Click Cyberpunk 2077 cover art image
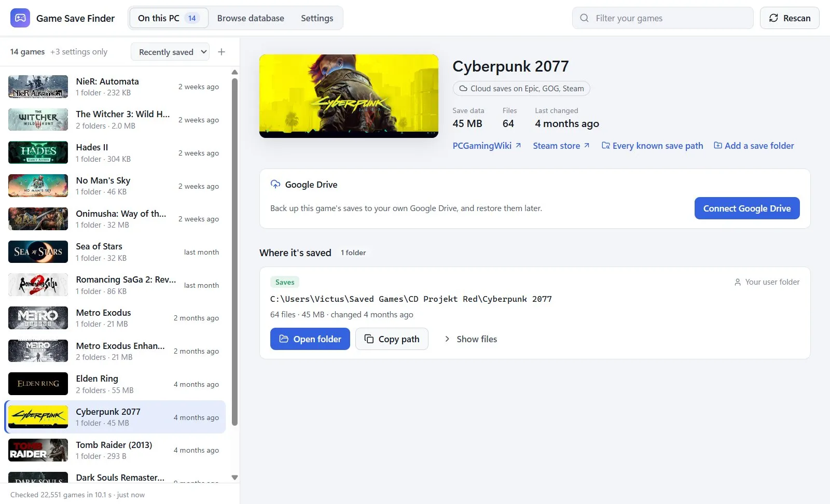Image resolution: width=830 pixels, height=504 pixels. 349,96
